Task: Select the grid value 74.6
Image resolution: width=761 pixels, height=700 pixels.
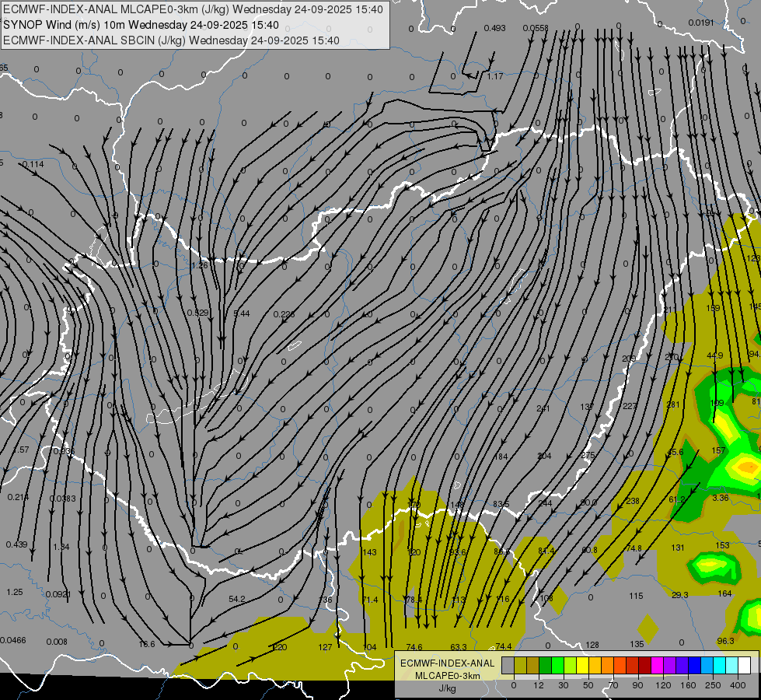Action: click(414, 647)
